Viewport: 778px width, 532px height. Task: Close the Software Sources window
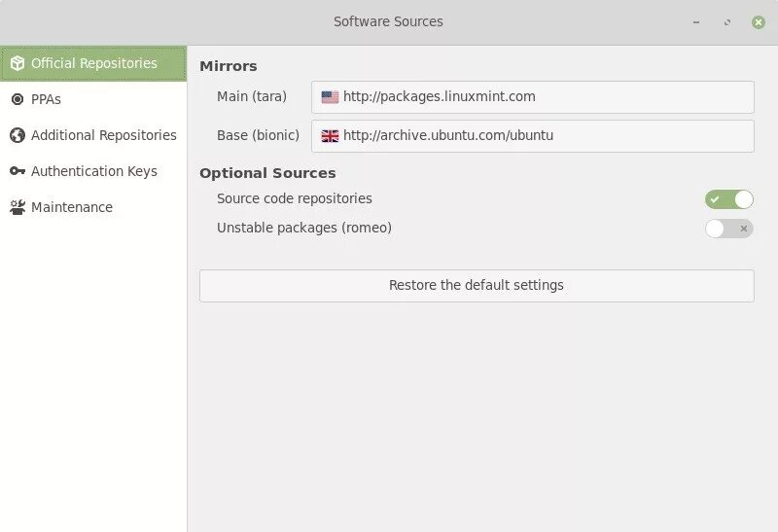tap(758, 21)
